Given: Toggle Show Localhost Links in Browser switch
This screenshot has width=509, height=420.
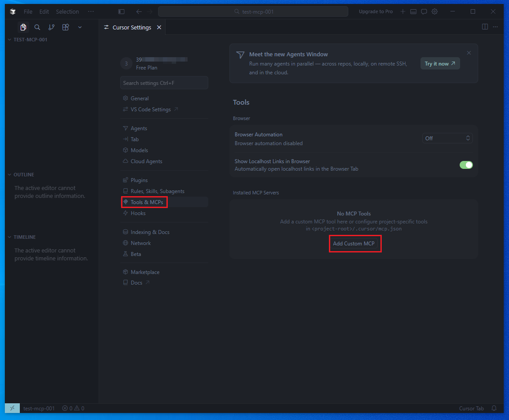Looking at the screenshot, I should tap(466, 165).
